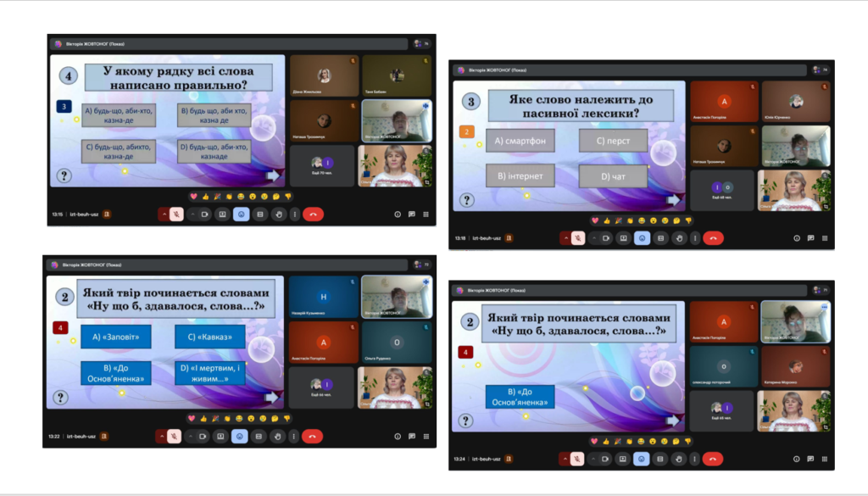The height and width of the screenshot is (496, 868).
Task: Send thumbs down reaction in the 13:18 meeting
Action: 688,220
